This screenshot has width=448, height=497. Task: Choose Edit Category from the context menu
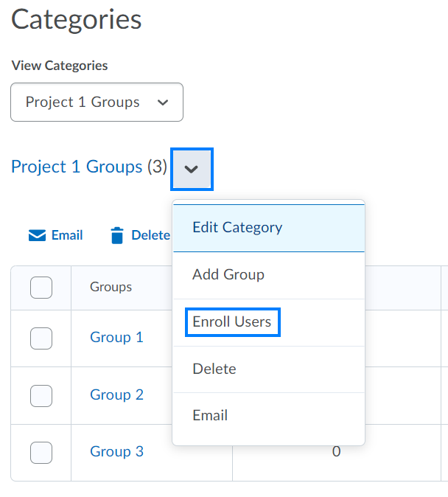[237, 228]
